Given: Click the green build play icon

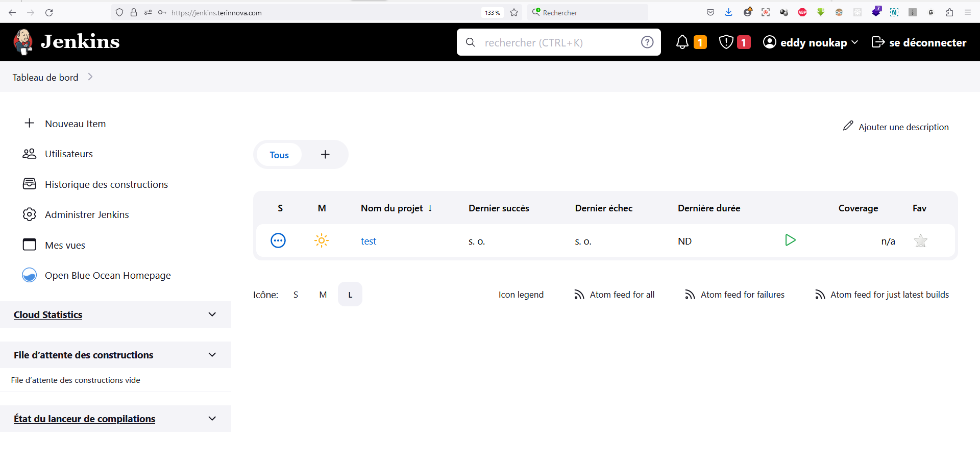Looking at the screenshot, I should pyautogui.click(x=790, y=240).
